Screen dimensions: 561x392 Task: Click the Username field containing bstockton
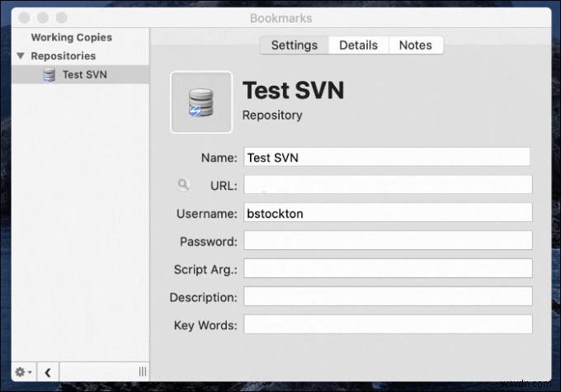pos(387,213)
